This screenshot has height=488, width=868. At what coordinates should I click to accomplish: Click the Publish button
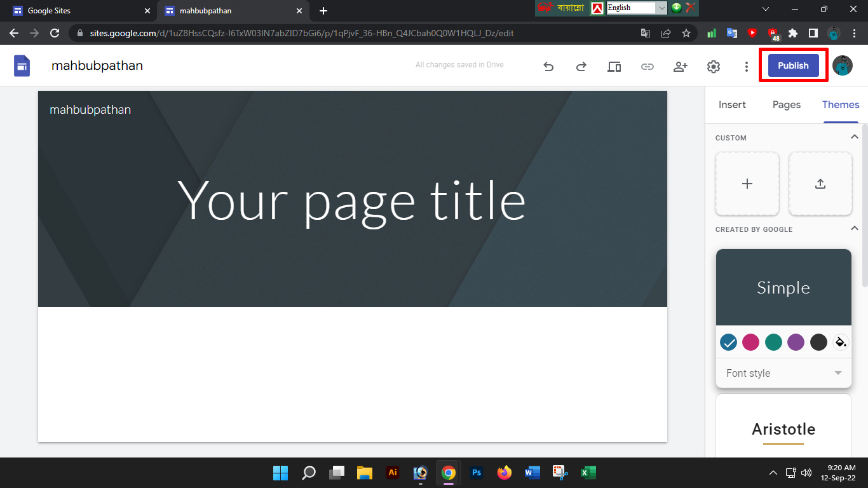(793, 65)
